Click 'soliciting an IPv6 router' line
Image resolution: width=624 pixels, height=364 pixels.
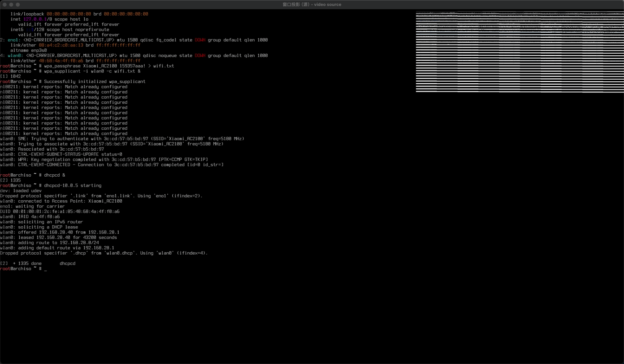(x=42, y=222)
